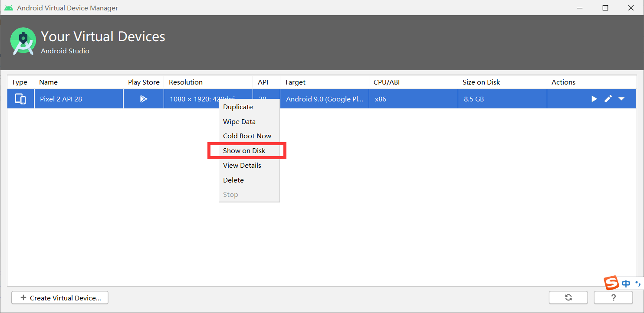This screenshot has height=313, width=644.
Task: Click the green Android icon in title bar
Action: pyautogui.click(x=8, y=7)
